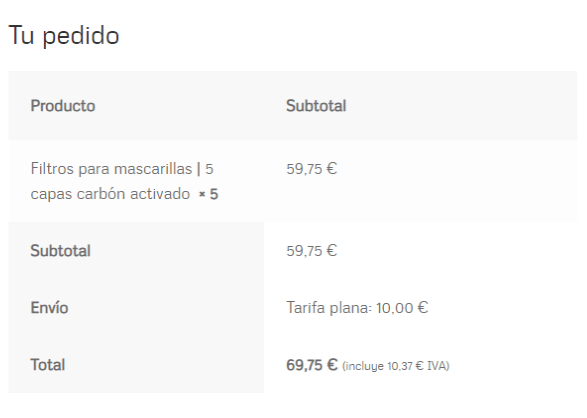Click the euro sign after 69,75
Viewport: 587px width, 418px height.
point(332,365)
